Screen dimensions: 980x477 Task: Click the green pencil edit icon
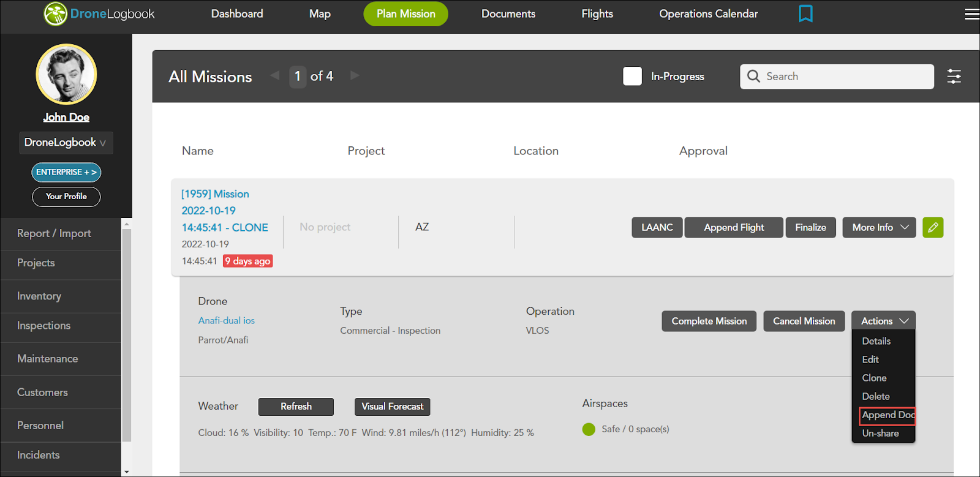(x=933, y=227)
